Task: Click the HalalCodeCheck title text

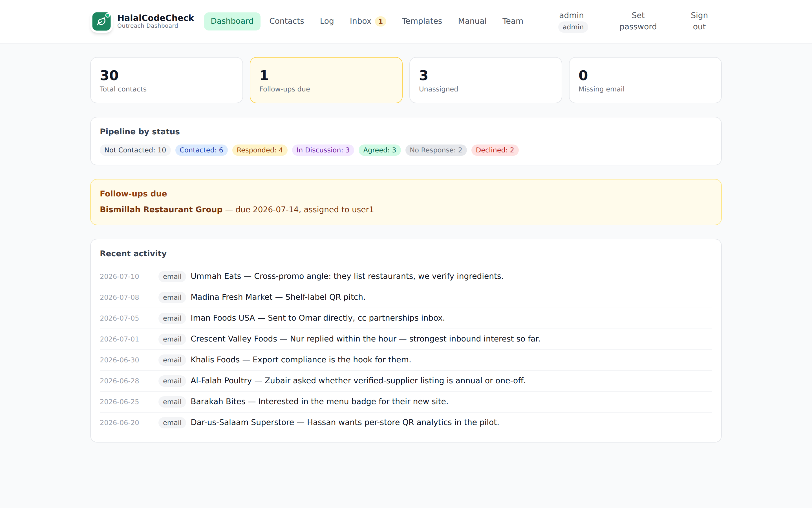Action: [155, 18]
